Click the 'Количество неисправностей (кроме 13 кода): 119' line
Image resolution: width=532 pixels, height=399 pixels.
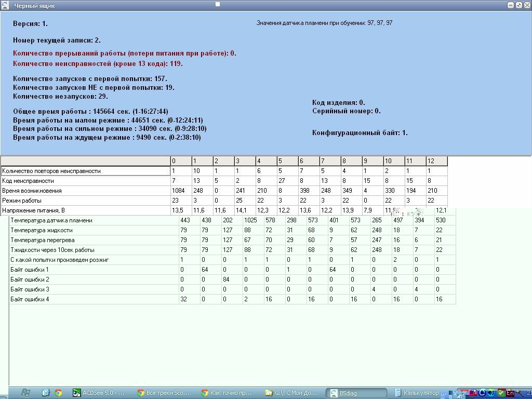pos(98,63)
